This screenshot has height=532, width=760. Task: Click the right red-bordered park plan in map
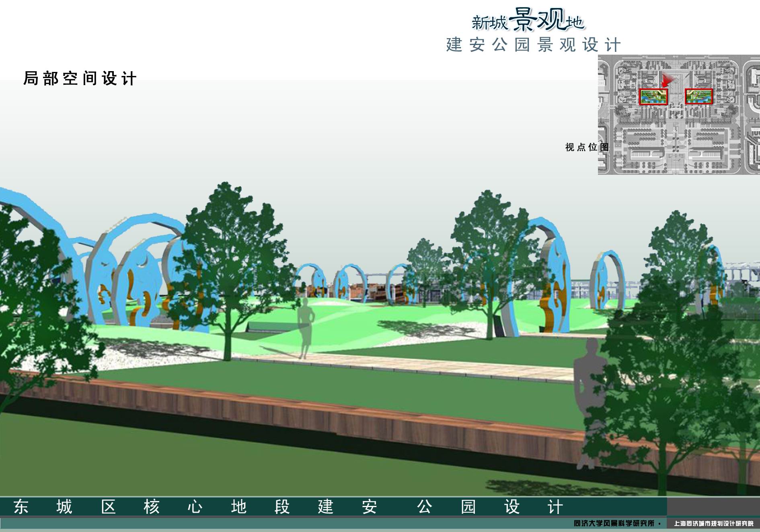[x=699, y=96]
